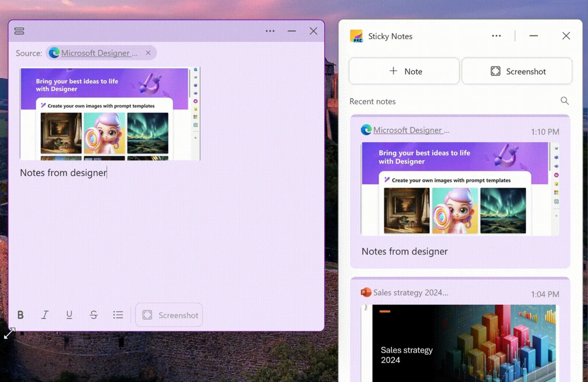Screen dimensions: 588x382
Task: Open the note window's three-dot menu
Action: (270, 31)
